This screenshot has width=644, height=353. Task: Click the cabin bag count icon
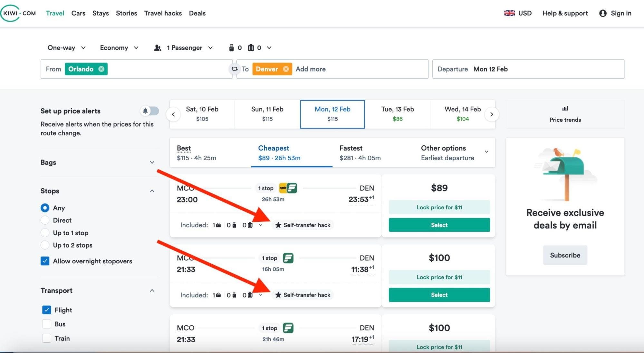(231, 48)
